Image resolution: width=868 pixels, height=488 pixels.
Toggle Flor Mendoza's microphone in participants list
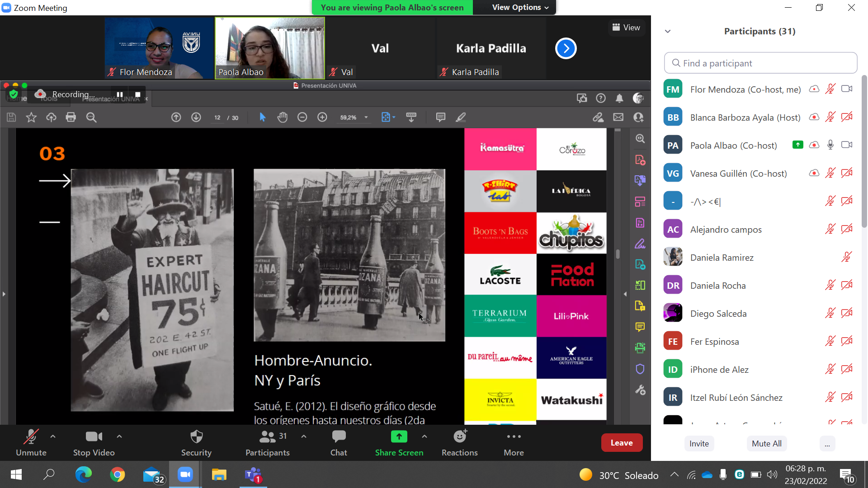[x=830, y=89]
